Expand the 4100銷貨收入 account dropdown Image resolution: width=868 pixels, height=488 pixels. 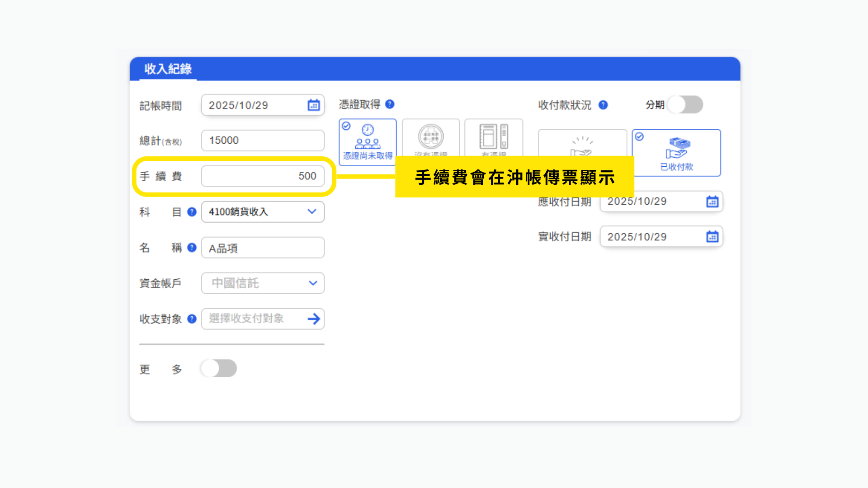click(x=311, y=211)
